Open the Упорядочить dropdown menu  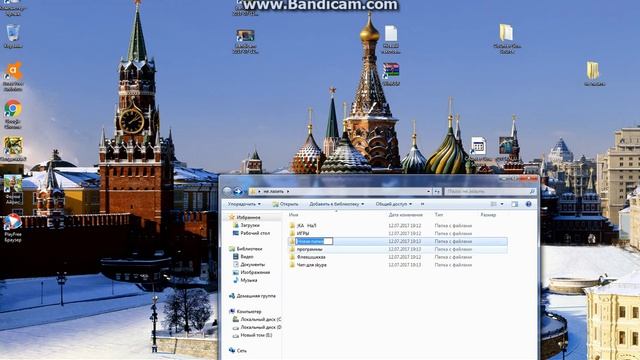point(244,204)
